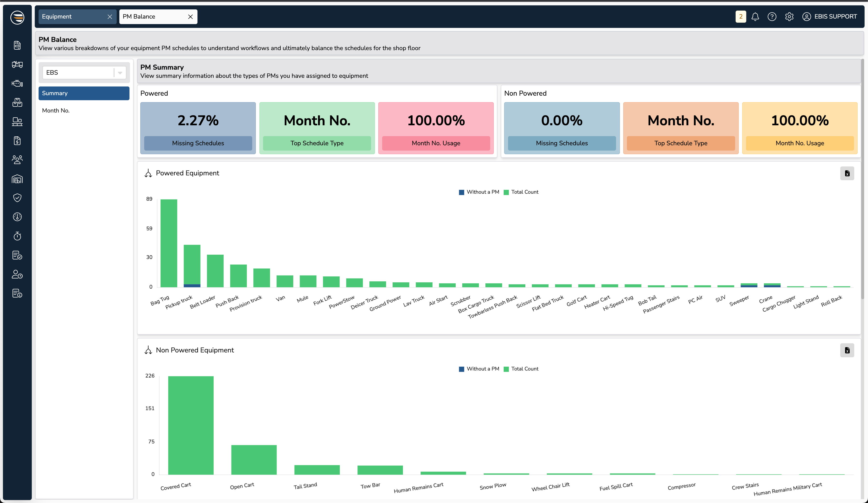Click the Bag Tug bar in Powered chart

click(169, 243)
